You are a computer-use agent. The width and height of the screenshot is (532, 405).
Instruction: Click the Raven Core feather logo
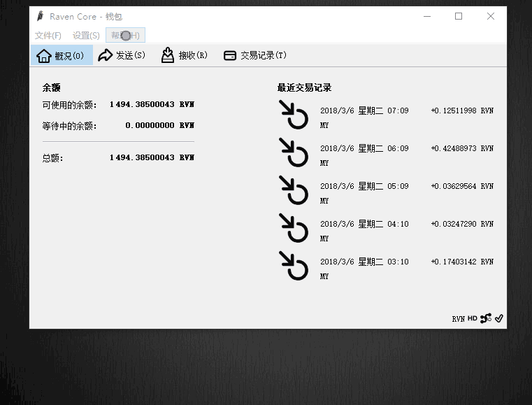(x=41, y=16)
